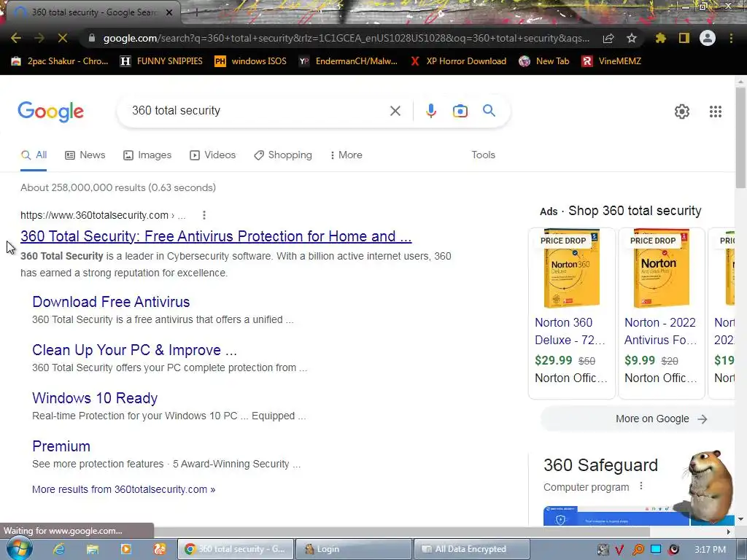The height and width of the screenshot is (560, 747).
Task: Open Google quick settings gear
Action: [x=682, y=112]
